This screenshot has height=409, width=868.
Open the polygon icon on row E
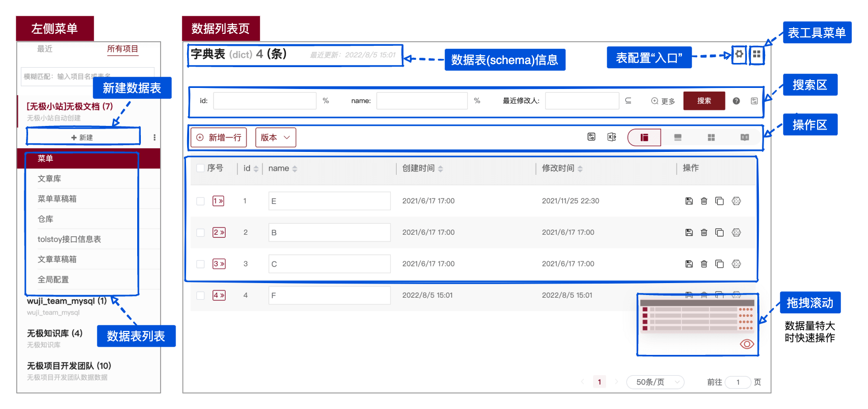tap(737, 201)
